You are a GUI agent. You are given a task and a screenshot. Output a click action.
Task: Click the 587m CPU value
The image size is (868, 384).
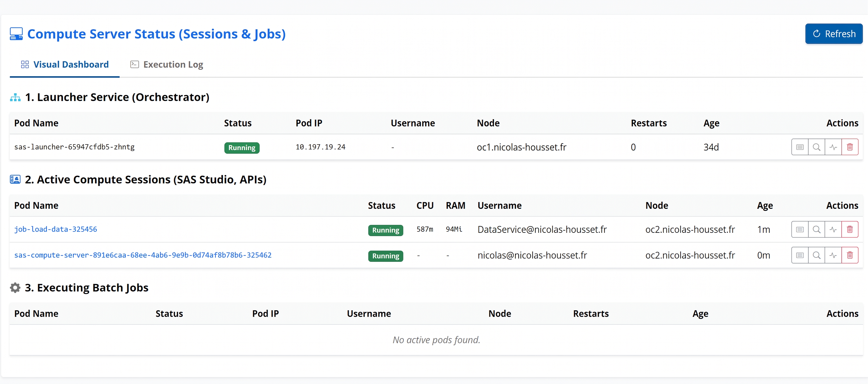[x=425, y=229]
